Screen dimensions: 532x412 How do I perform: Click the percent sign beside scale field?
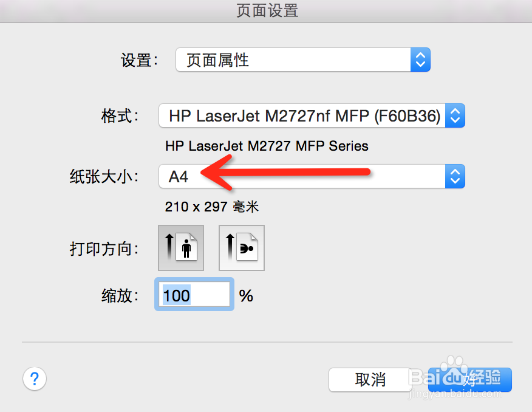pos(246,295)
